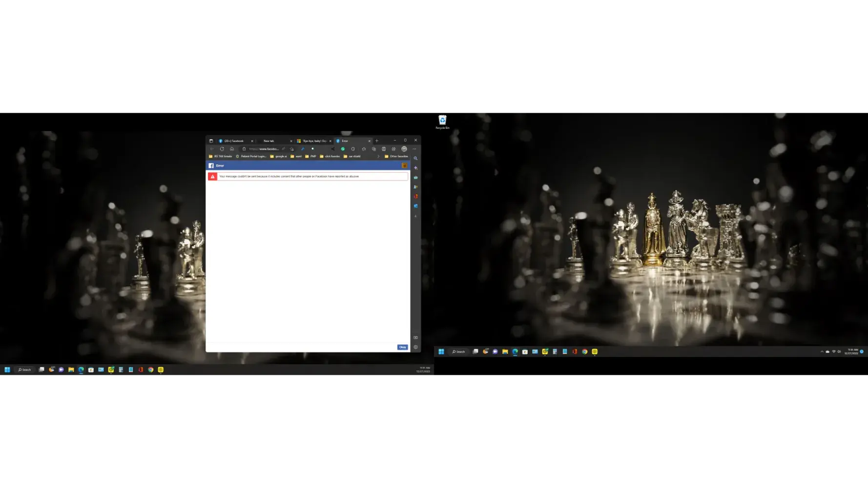This screenshot has width=868, height=488.
Task: Open Office on the right display taskbar
Action: [575, 351]
